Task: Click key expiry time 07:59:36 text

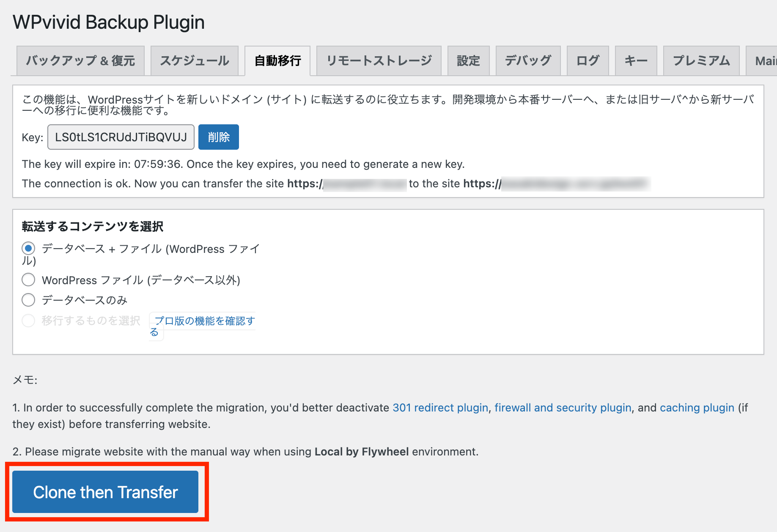Action: pos(158,164)
